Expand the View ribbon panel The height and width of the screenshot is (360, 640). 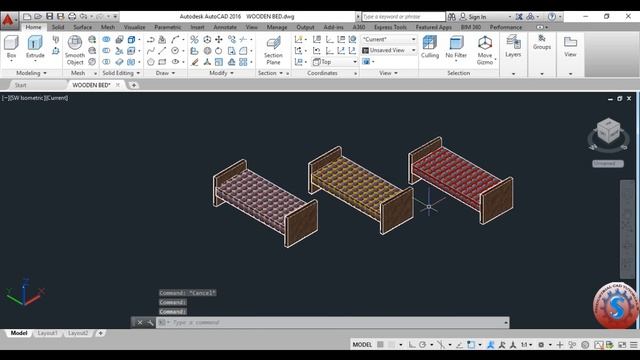(x=388, y=73)
